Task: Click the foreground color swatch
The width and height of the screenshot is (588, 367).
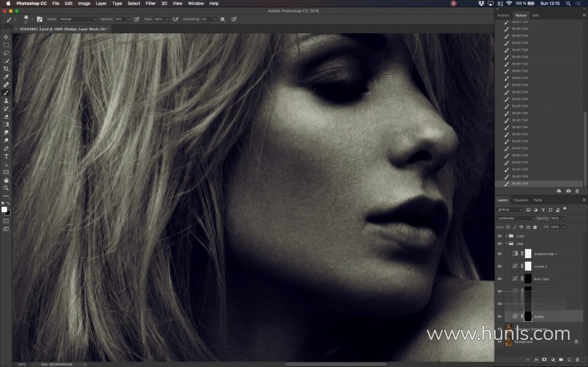Action: (4, 210)
